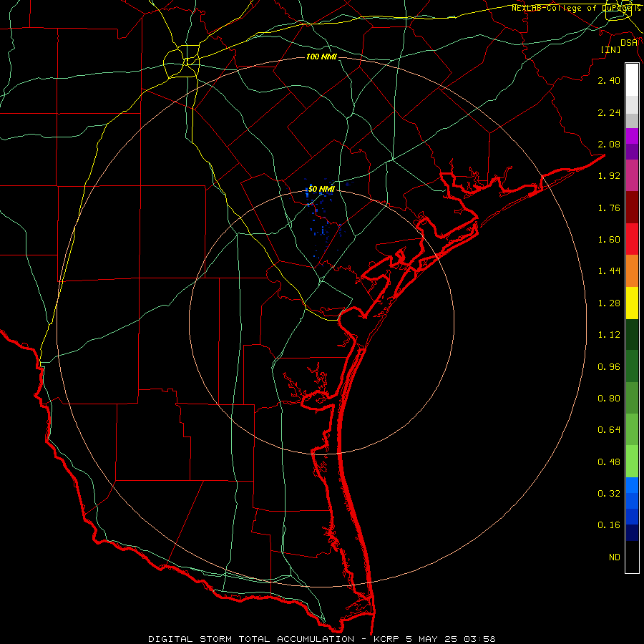Click the navy swatch just above ND
The width and height of the screenshot is (644, 644).
pos(632,532)
